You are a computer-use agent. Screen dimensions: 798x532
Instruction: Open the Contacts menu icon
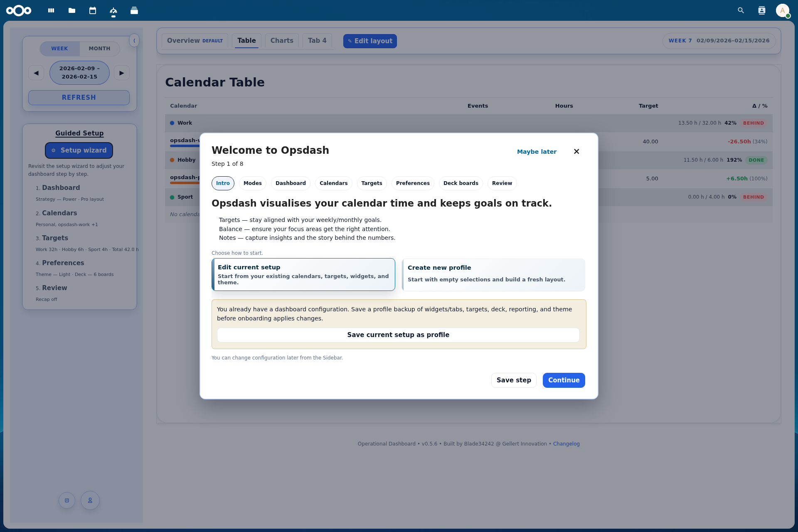(761, 10)
